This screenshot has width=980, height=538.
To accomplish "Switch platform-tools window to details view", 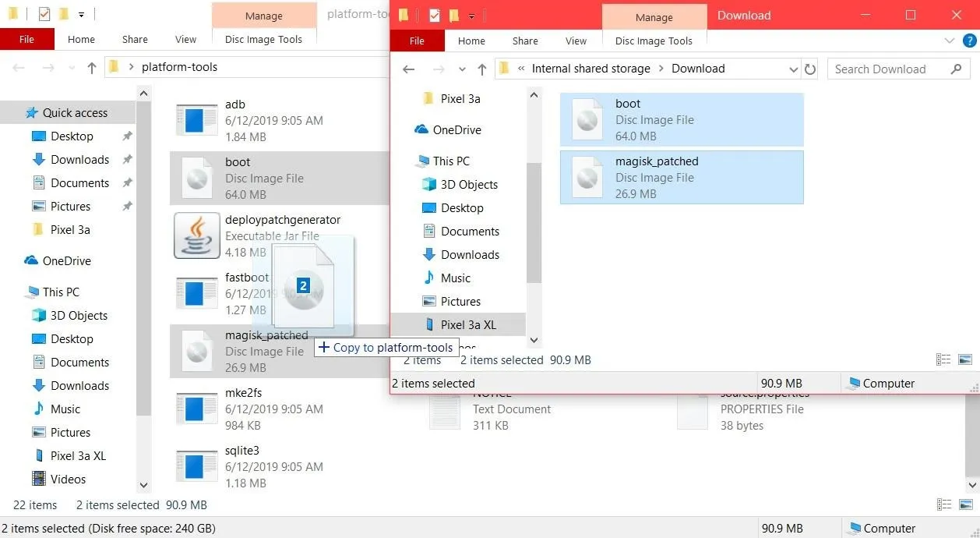I will click(x=943, y=504).
